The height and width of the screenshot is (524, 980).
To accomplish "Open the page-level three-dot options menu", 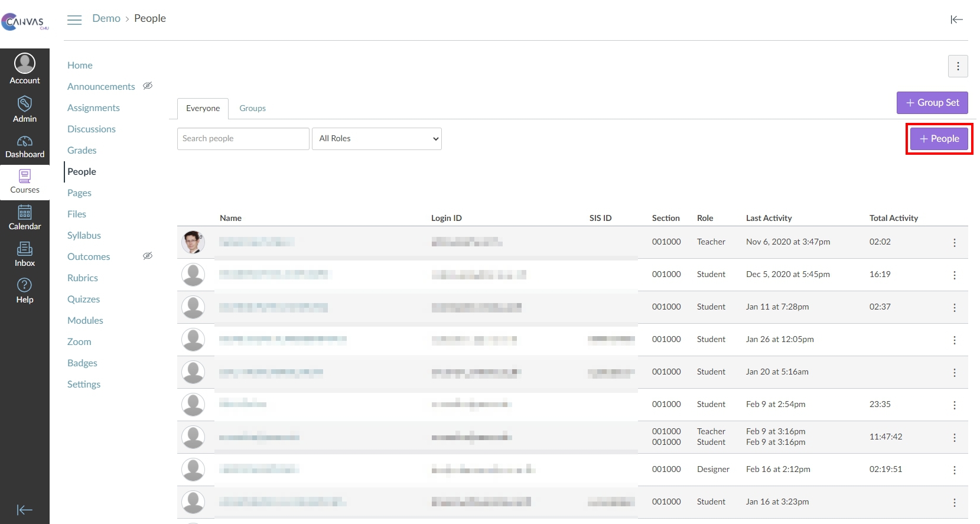I will pos(958,67).
